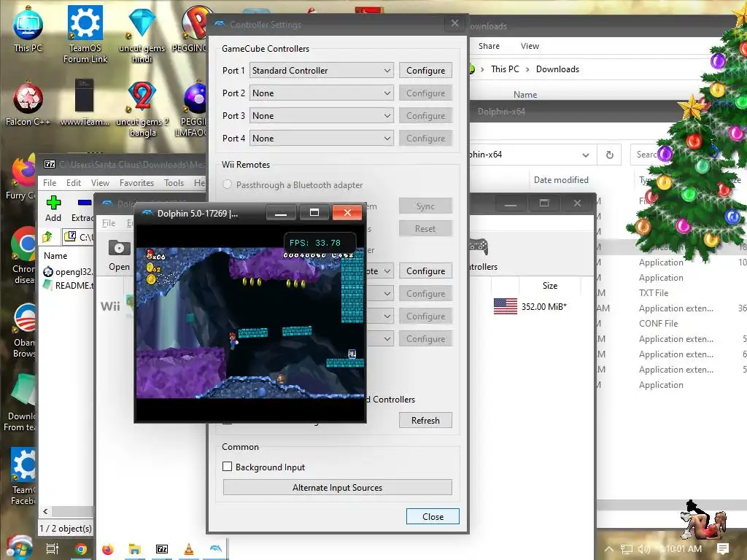The height and width of the screenshot is (560, 747).
Task: Click the Windows Start button
Action: click(x=19, y=548)
